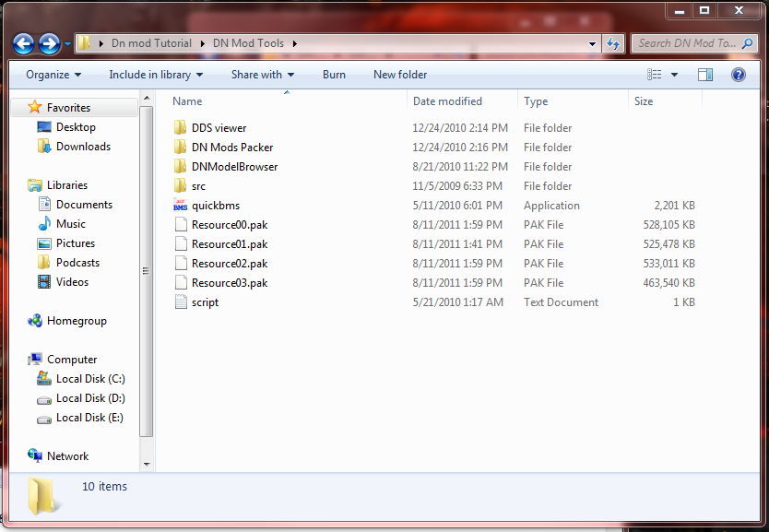Click '463,540 KB' size cell

click(668, 282)
